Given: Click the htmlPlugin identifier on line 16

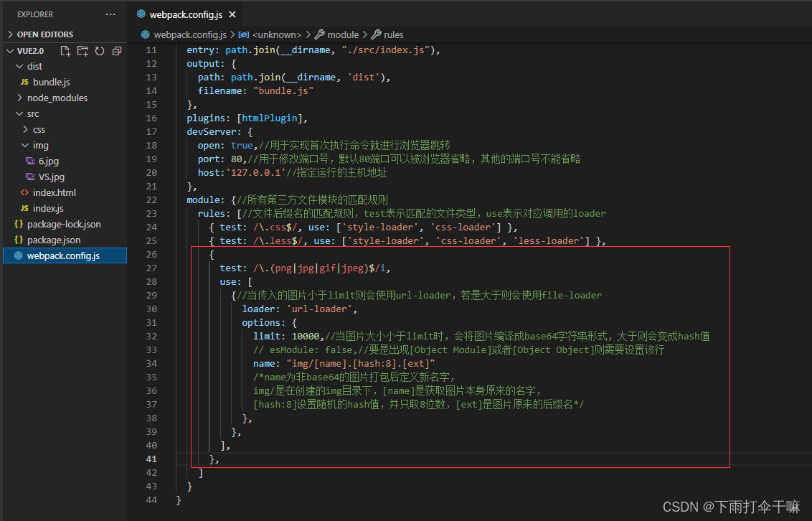Looking at the screenshot, I should pos(270,118).
